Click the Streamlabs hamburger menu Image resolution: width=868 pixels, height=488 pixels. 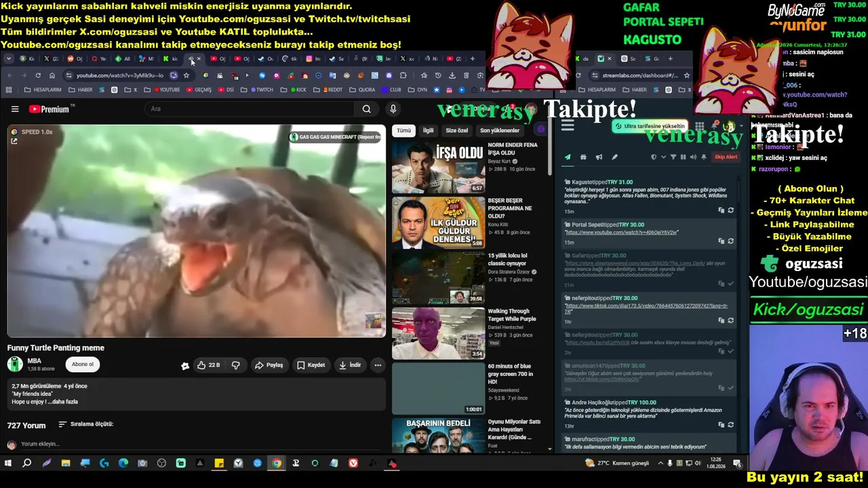click(568, 126)
